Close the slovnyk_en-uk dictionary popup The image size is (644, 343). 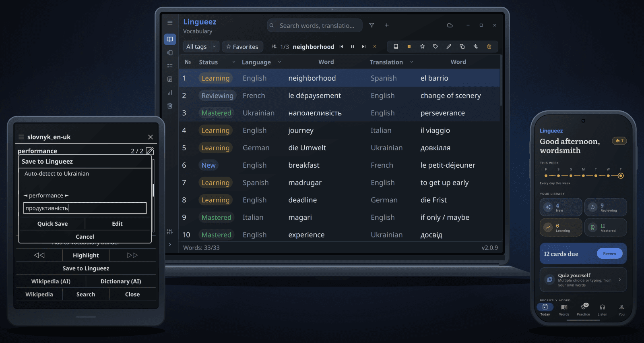(151, 137)
